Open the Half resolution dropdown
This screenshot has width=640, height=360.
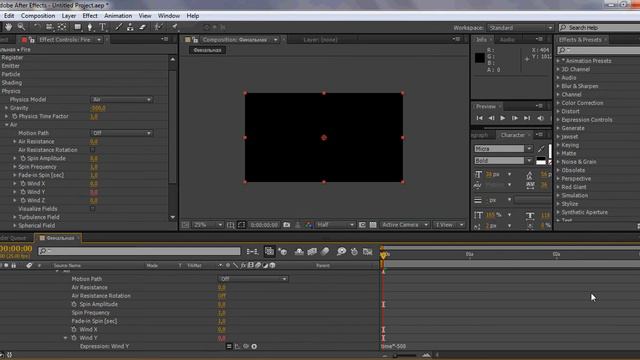[x=335, y=225]
